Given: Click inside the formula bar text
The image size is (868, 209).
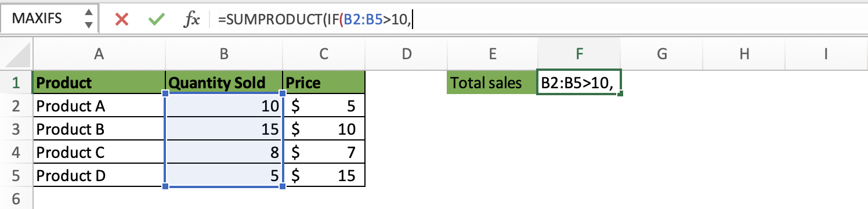Looking at the screenshot, I should tap(540, 20).
